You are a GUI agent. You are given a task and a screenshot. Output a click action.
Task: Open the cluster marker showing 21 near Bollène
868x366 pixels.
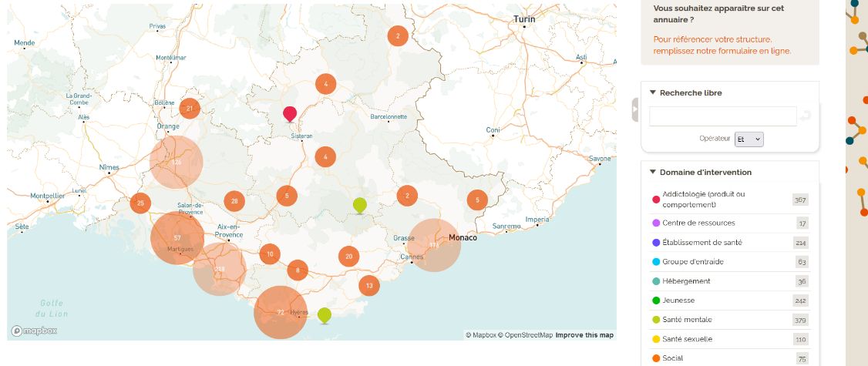[190, 108]
